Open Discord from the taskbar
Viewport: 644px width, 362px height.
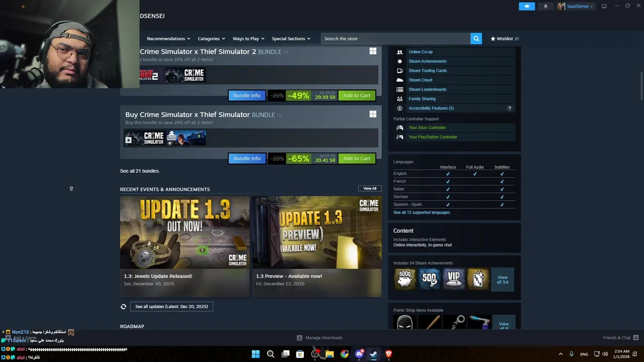(359, 354)
